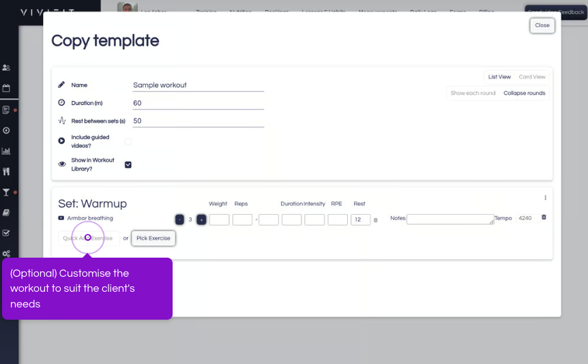588x364 pixels.
Task: Click the Weight input box
Action: (220, 219)
